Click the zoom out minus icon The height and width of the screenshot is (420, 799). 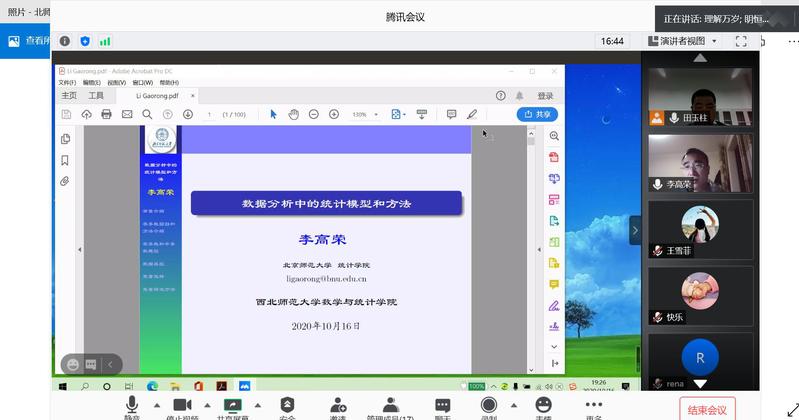click(313, 115)
